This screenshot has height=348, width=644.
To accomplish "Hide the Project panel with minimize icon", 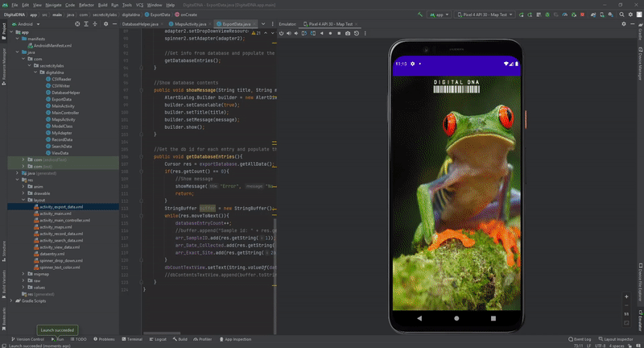I will [x=114, y=24].
